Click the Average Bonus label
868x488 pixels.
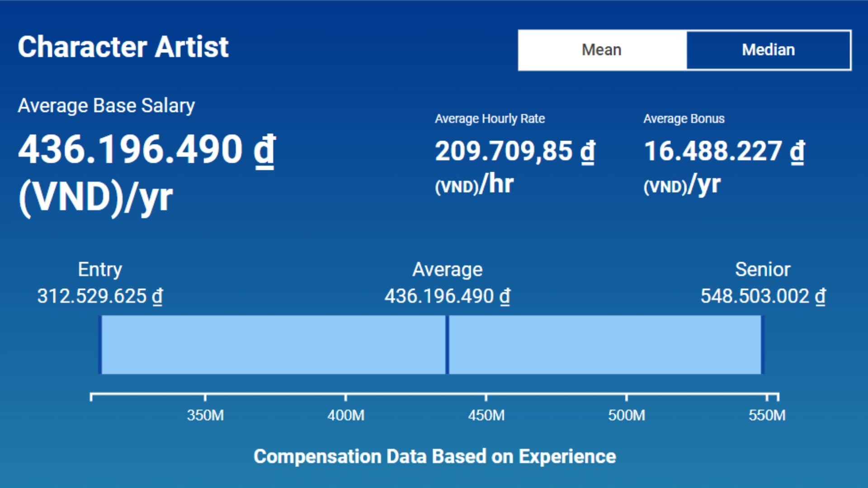(x=684, y=118)
